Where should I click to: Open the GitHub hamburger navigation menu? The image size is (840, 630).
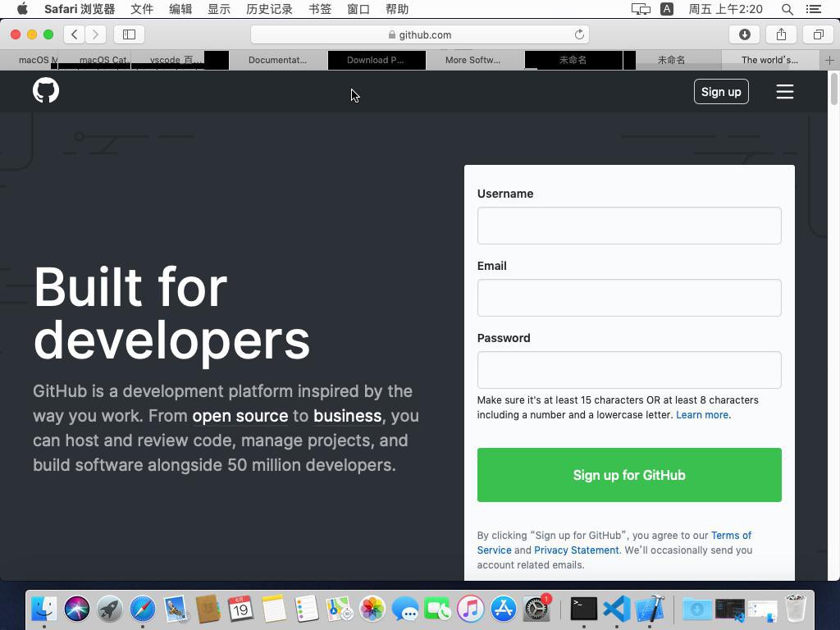785,92
